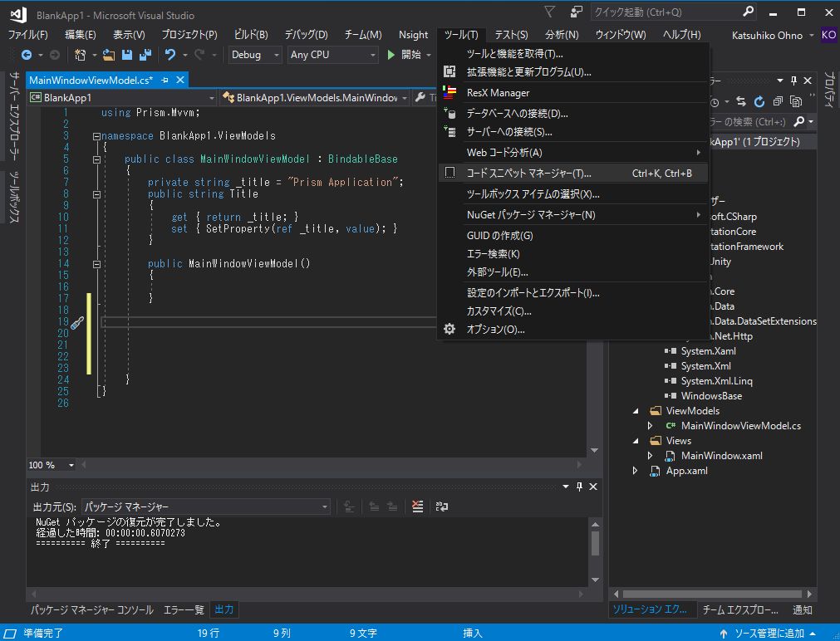Select MainWindowViewModel.cs in Solution Explorer
The image size is (840, 641).
click(x=740, y=426)
